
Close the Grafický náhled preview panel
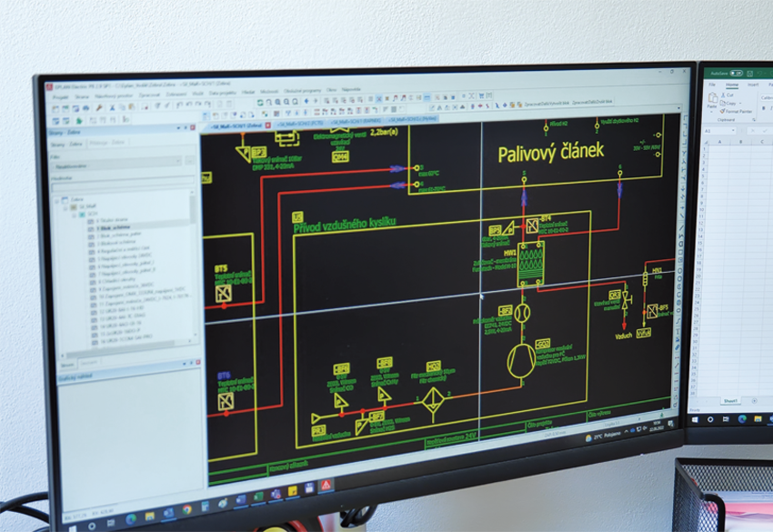[198, 362]
